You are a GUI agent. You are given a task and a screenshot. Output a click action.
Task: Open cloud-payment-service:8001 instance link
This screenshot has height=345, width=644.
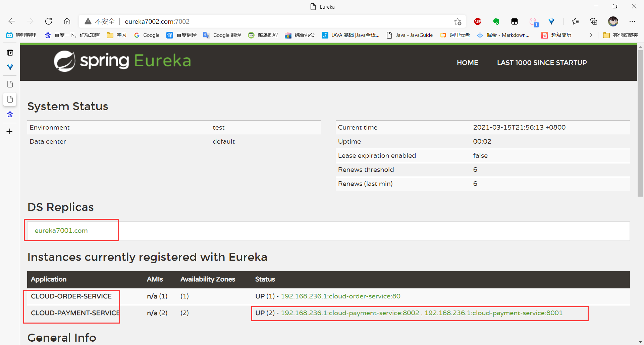(x=493, y=313)
